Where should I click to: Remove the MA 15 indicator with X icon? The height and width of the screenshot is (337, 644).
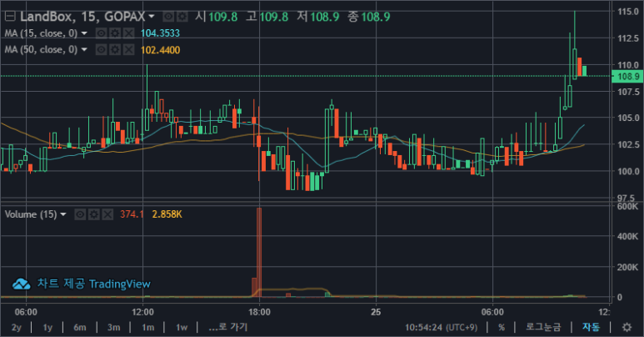pos(127,33)
